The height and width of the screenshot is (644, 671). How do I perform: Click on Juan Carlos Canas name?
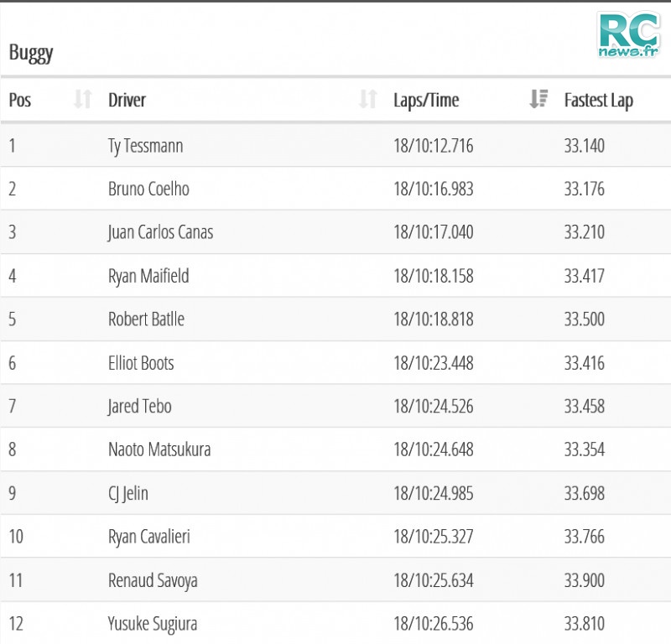(x=160, y=232)
